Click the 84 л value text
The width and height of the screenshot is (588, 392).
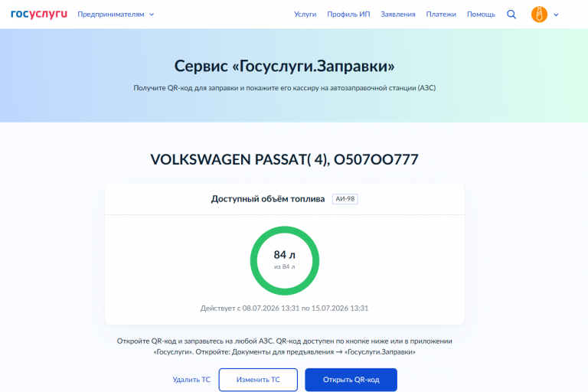(285, 255)
